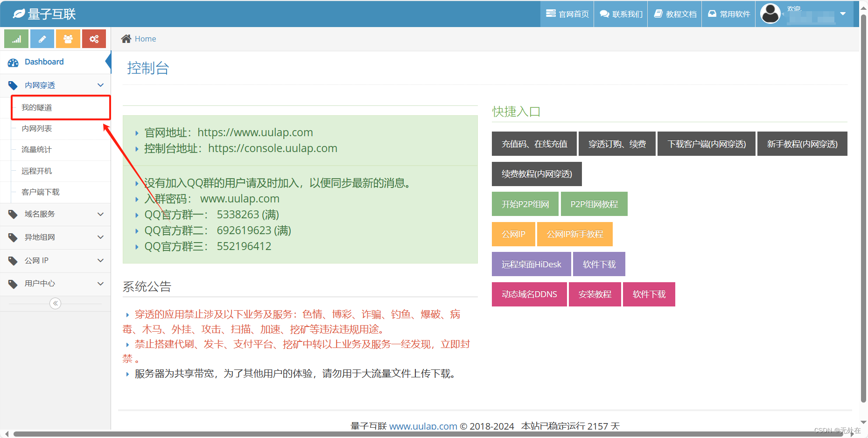Open 内网列表 in the sidebar

[x=61, y=129]
